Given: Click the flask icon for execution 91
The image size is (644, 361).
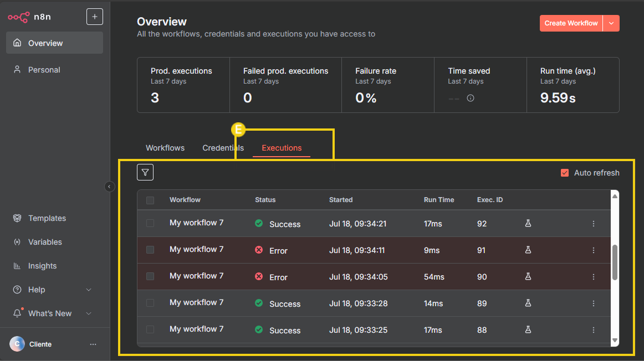Looking at the screenshot, I should point(528,250).
